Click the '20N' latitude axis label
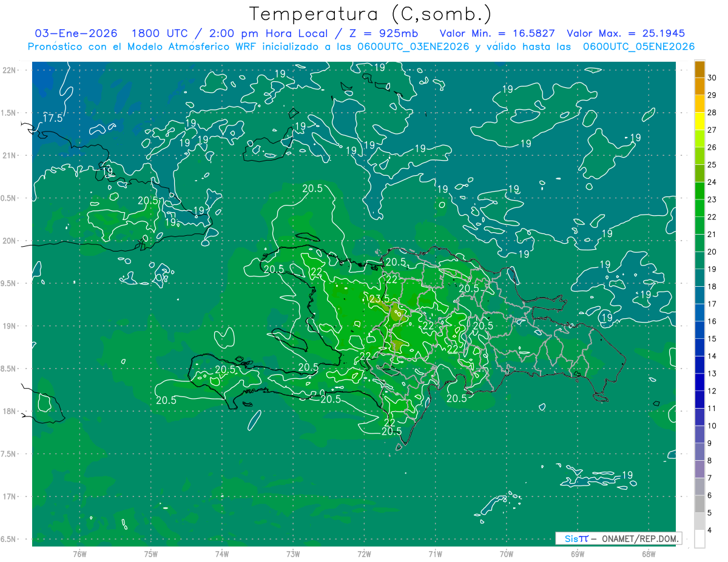This screenshot has width=728, height=562. pyautogui.click(x=10, y=241)
